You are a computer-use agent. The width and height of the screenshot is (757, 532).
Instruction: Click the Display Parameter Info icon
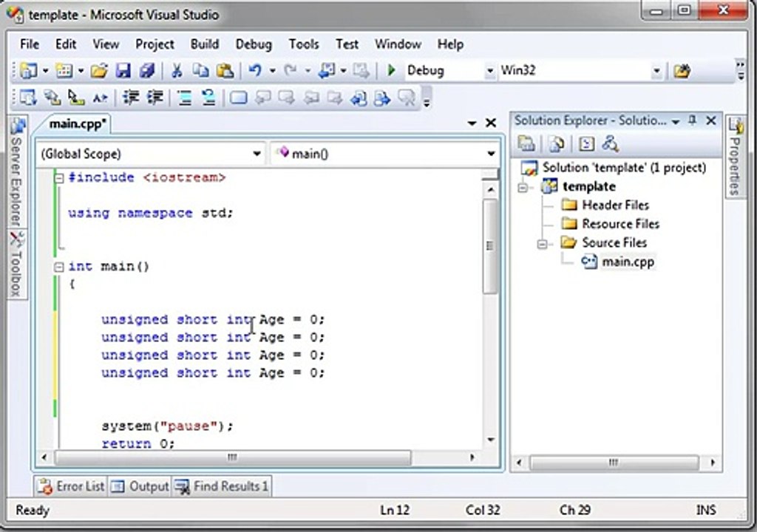click(52, 98)
